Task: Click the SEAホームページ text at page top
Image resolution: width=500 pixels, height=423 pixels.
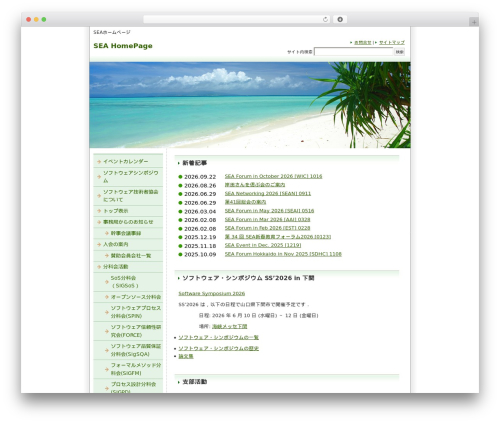Action: click(112, 32)
